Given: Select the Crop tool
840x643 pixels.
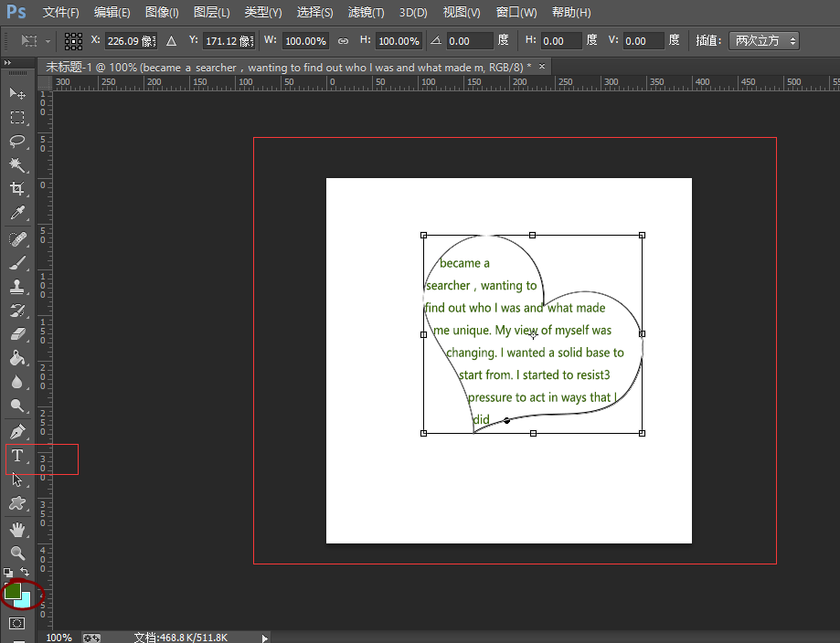Looking at the screenshot, I should (16, 189).
